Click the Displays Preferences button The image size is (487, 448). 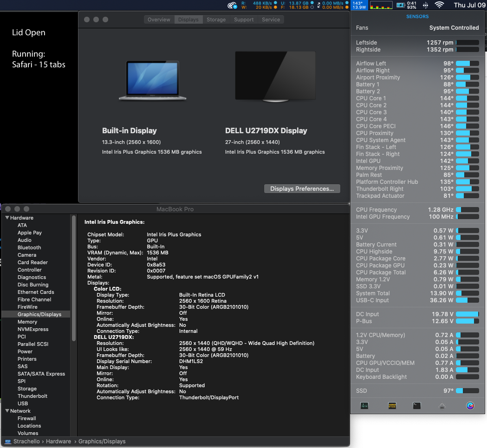(302, 189)
